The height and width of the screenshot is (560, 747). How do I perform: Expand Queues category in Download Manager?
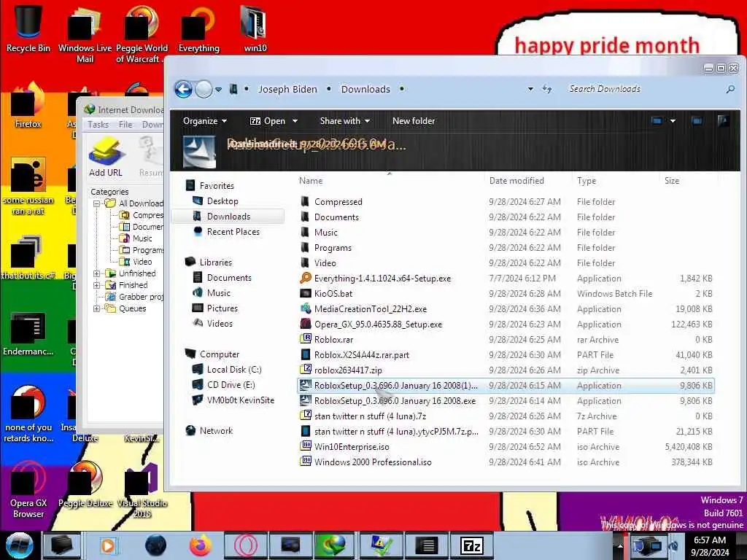[x=97, y=308]
